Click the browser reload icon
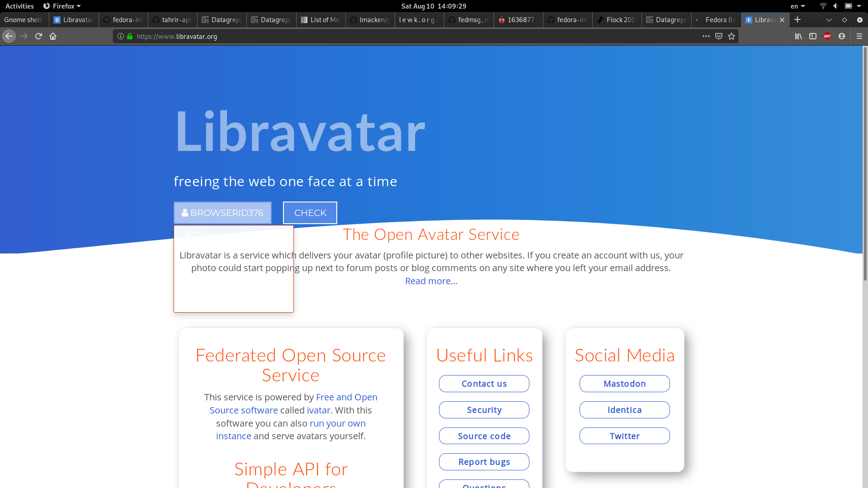Viewport: 868px width, 488px height. pyautogui.click(x=38, y=36)
